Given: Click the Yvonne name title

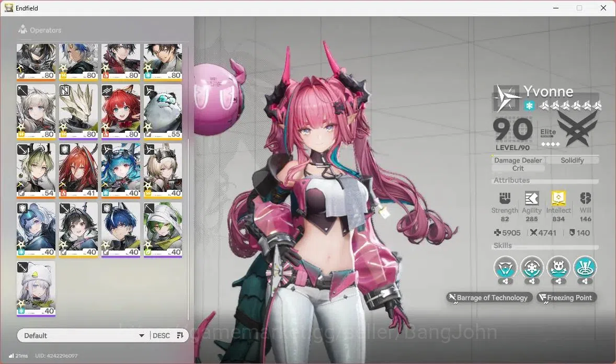Looking at the screenshot, I should pos(549,92).
